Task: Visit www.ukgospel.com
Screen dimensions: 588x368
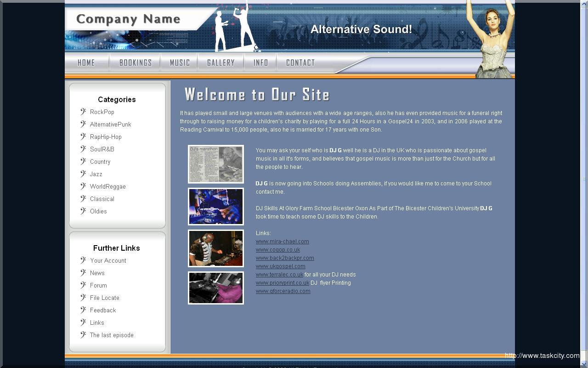Action: [x=280, y=266]
